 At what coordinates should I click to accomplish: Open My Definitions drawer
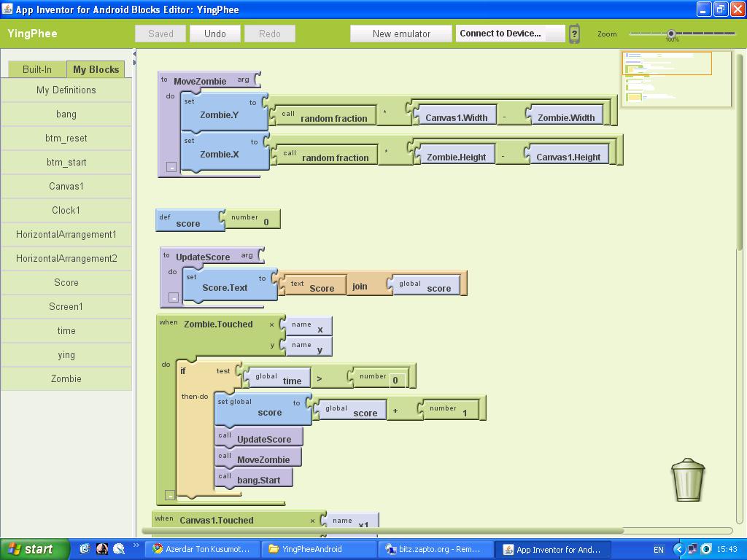66,90
